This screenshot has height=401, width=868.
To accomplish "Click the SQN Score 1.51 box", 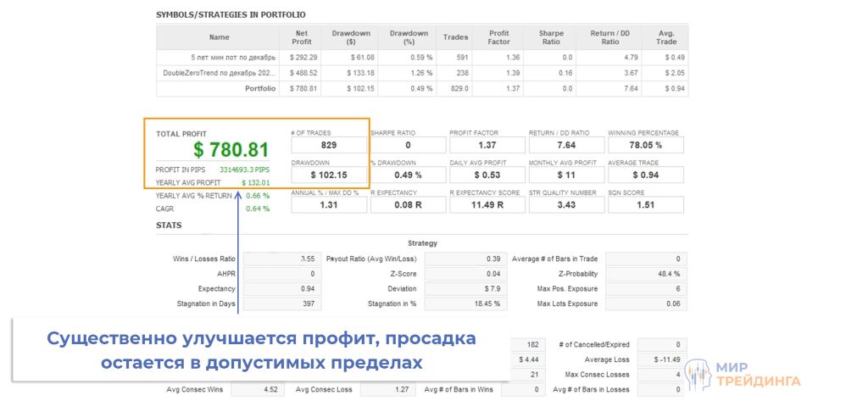I will 647,204.
